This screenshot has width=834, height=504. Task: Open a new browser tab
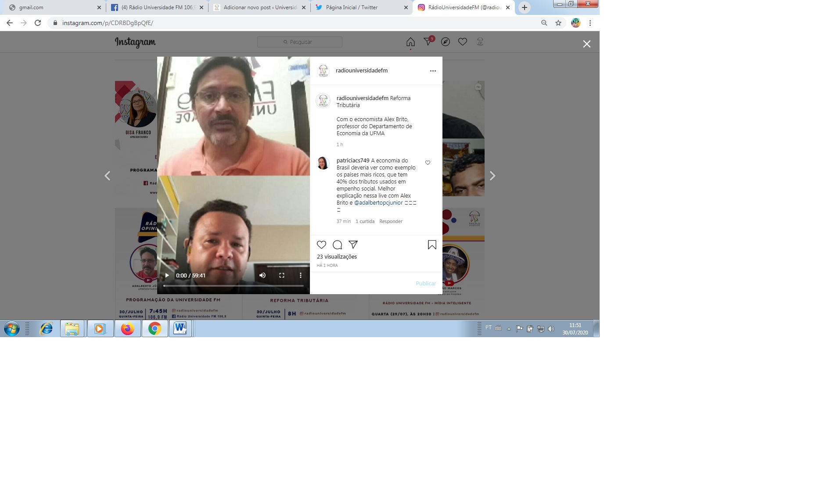(525, 7)
